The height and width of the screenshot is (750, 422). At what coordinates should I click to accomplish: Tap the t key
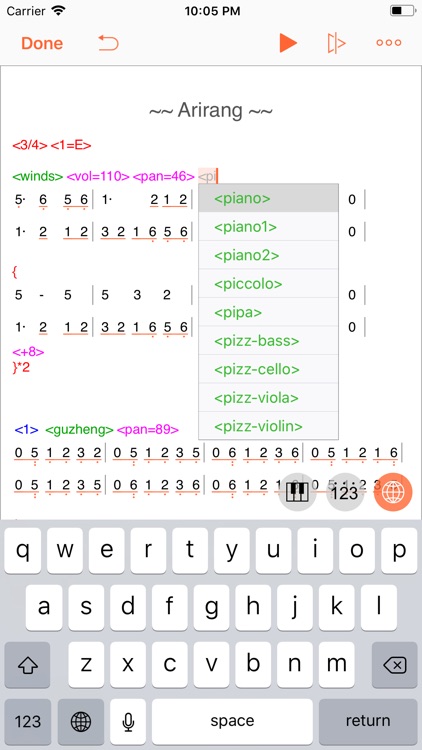click(190, 551)
